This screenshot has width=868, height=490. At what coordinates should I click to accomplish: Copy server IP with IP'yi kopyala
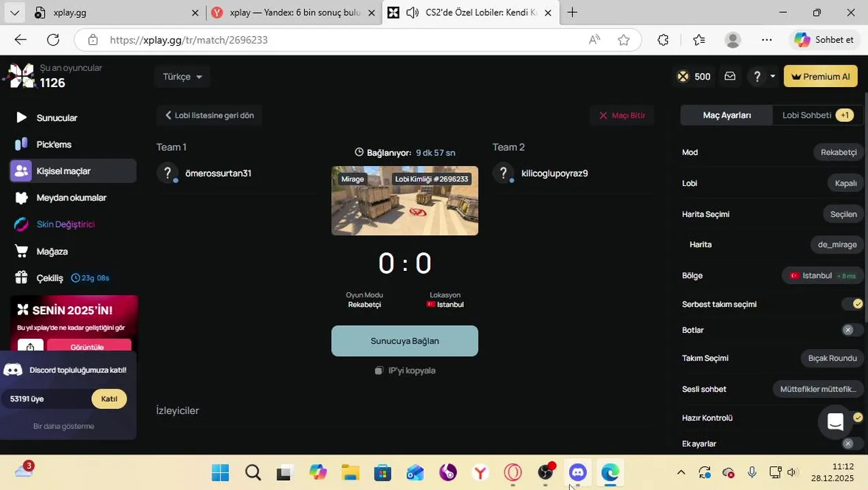coord(404,371)
